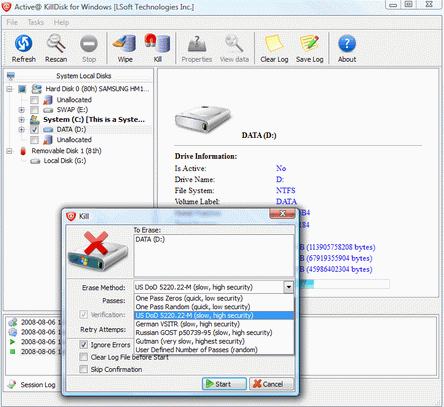Toggle the Ignore Errors checkbox
Image resolution: width=444 pixels, height=407 pixels.
point(84,345)
